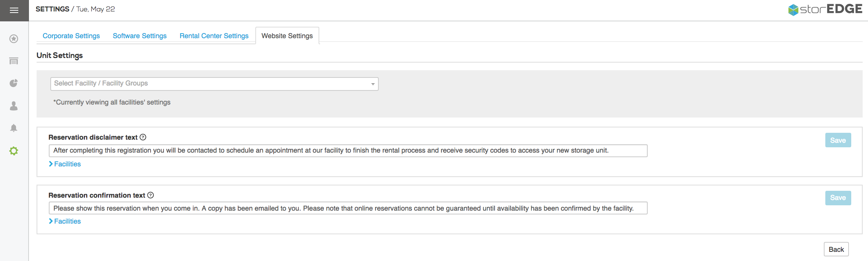
Task: Click help icon beside Reservation disclaimer text
Action: pos(143,137)
